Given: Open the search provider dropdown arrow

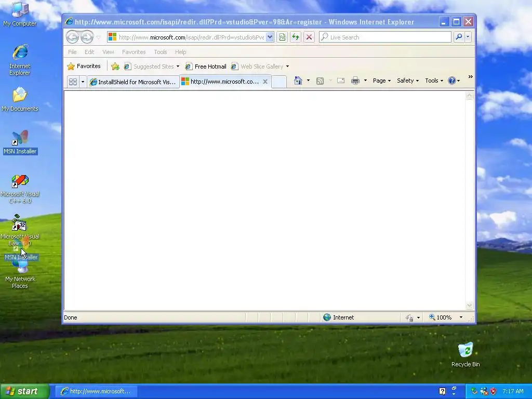Looking at the screenshot, I should tap(468, 37).
